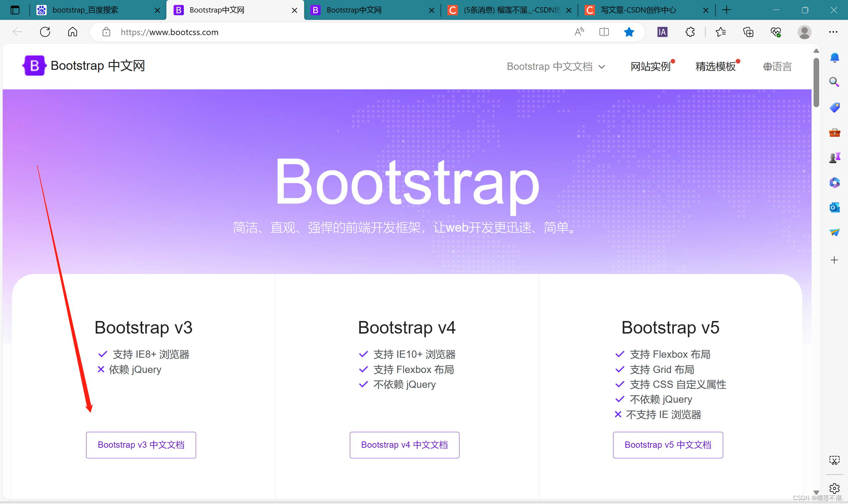Screen dimensions: 848x504
Task: Expand the Bootstrap 中文文档 dropdown
Action: [556, 66]
